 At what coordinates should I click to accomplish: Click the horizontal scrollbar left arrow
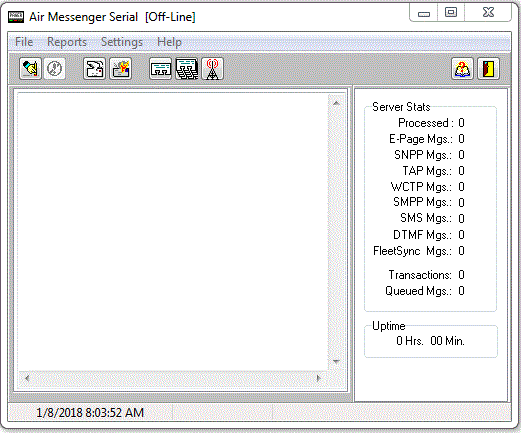(27, 378)
